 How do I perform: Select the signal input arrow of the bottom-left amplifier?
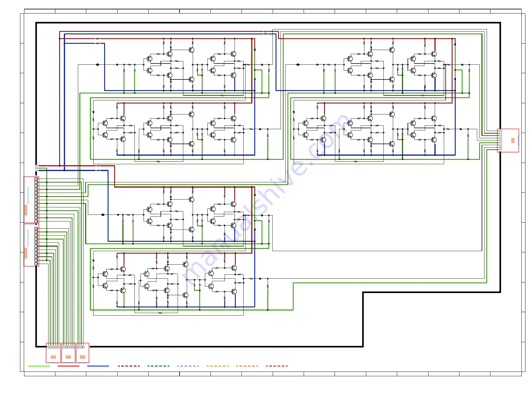pos(103,215)
